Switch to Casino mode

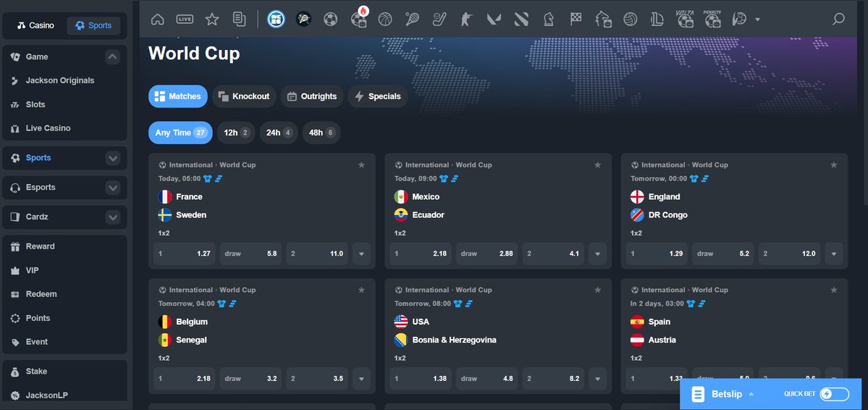click(35, 25)
